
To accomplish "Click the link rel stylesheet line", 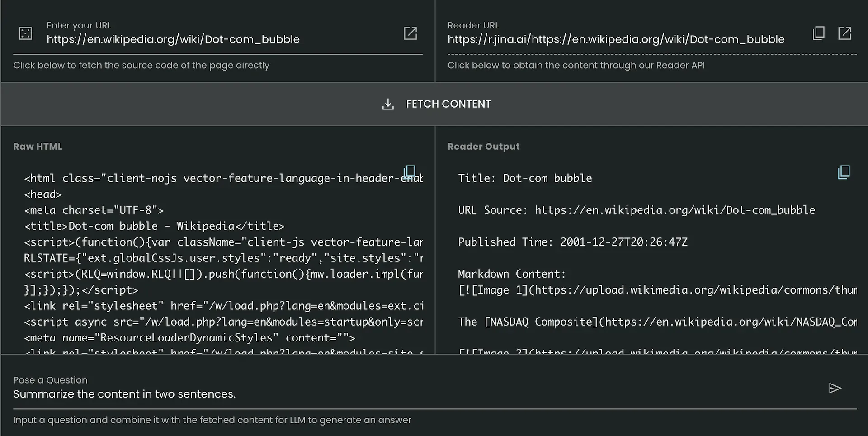I will pyautogui.click(x=223, y=306).
